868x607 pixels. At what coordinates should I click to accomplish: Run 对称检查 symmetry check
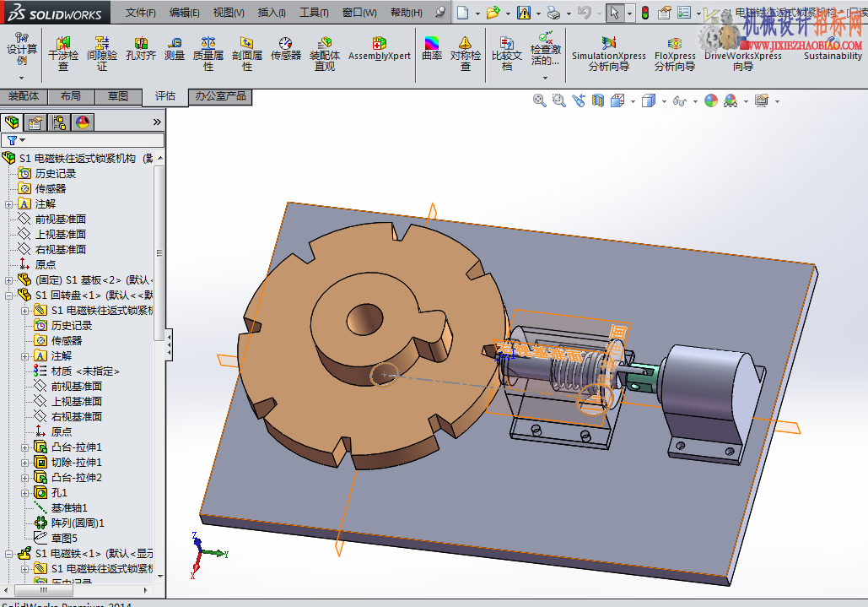point(465,54)
